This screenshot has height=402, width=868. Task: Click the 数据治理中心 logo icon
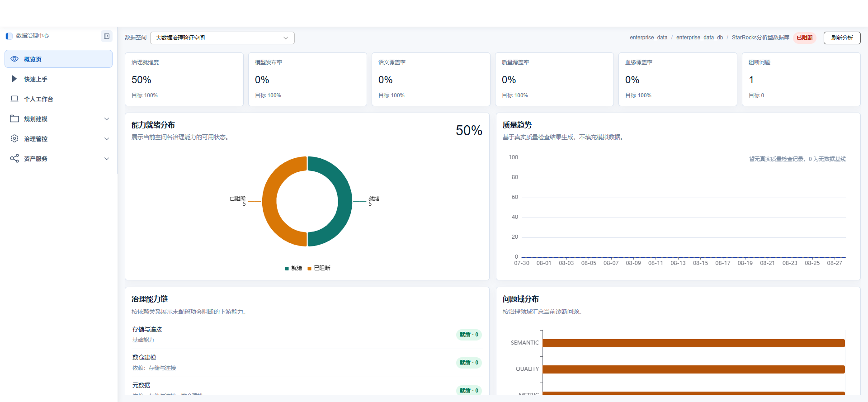(x=9, y=36)
